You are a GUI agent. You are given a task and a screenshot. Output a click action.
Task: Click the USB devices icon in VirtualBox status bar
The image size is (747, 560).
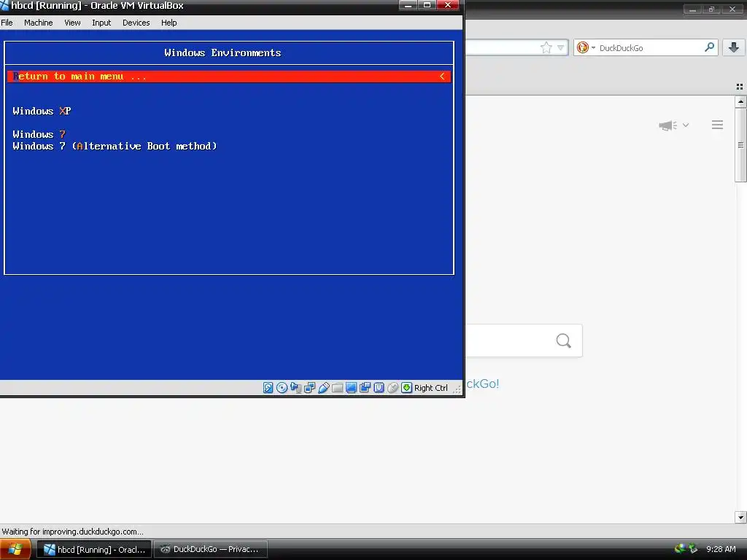pos(323,388)
